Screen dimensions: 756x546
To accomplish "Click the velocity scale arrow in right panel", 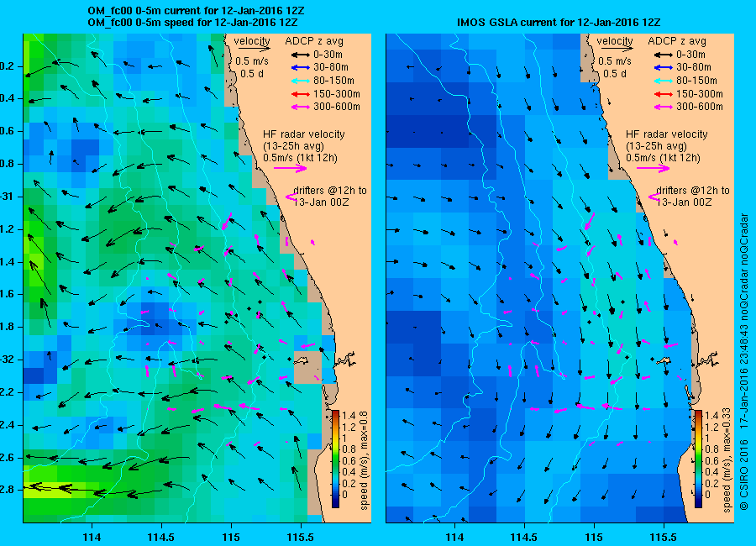I will [617, 49].
